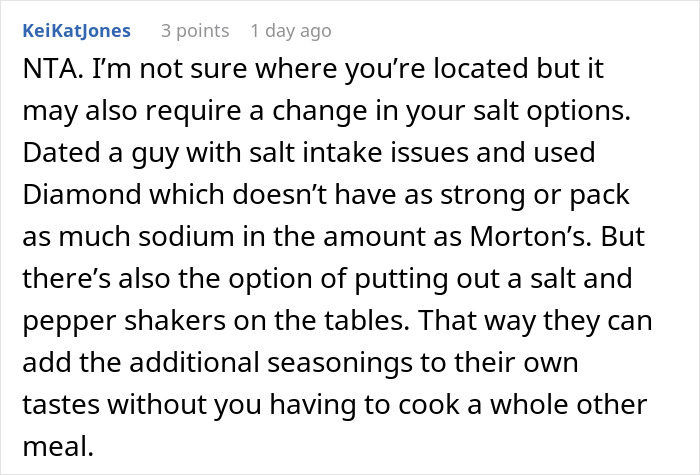
Task: Click the '1 day ago' timestamp
Action: click(x=290, y=31)
